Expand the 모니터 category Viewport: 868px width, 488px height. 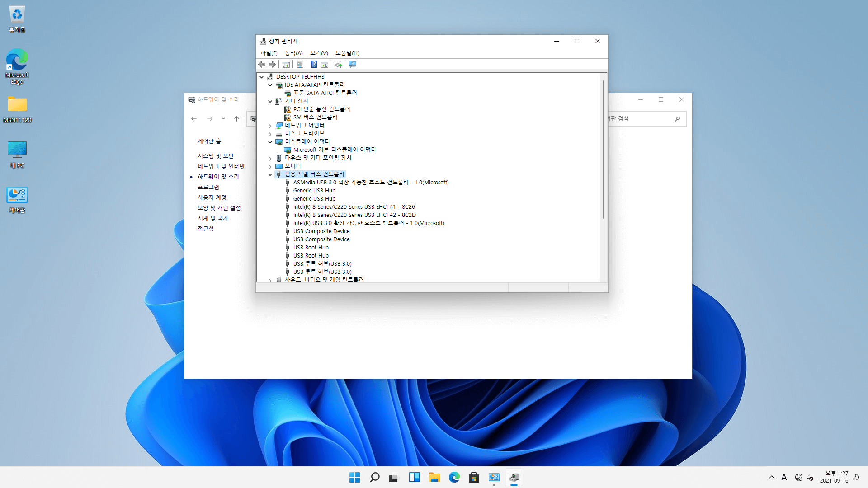tap(270, 166)
